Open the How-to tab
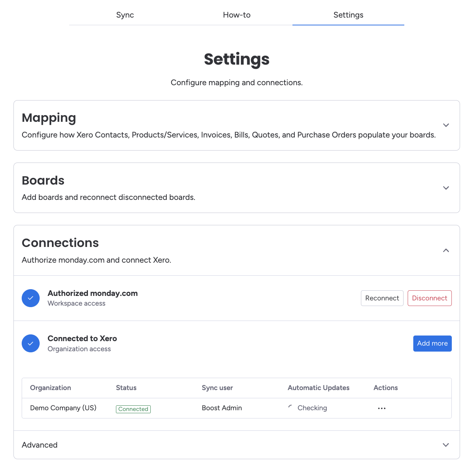 tap(237, 15)
